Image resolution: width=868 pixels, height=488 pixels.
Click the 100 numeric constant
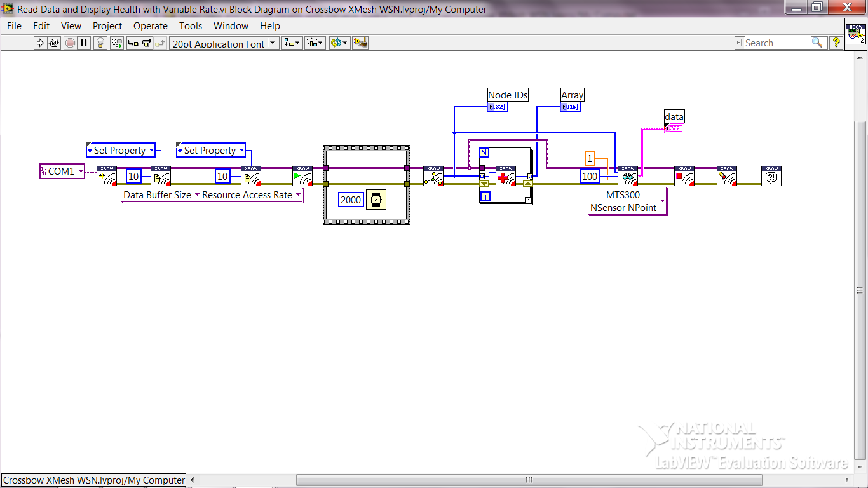coord(590,176)
